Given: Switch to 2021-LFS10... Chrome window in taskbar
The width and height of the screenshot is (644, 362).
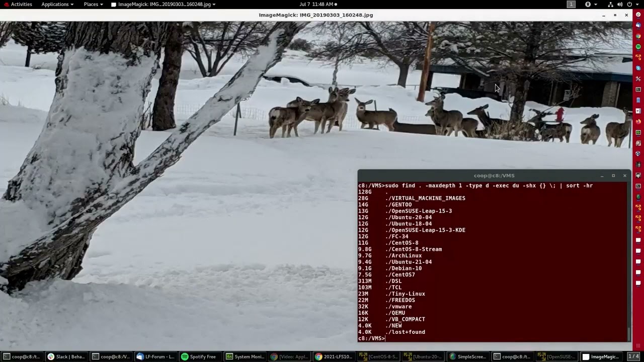Looking at the screenshot, I should [334, 356].
